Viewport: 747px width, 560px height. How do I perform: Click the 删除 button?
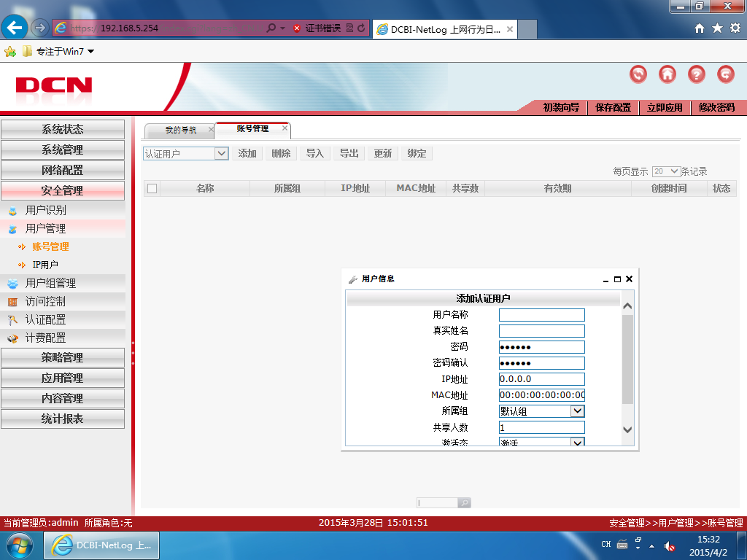click(x=281, y=153)
